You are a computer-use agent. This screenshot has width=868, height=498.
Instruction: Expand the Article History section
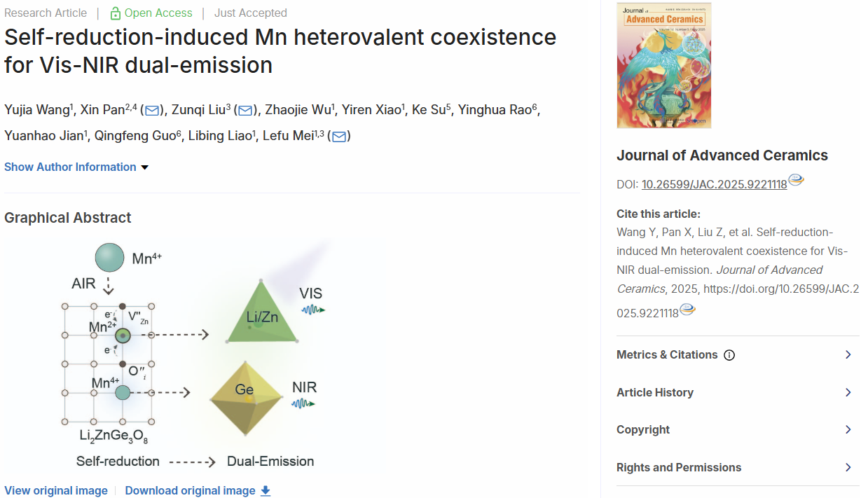(738, 392)
